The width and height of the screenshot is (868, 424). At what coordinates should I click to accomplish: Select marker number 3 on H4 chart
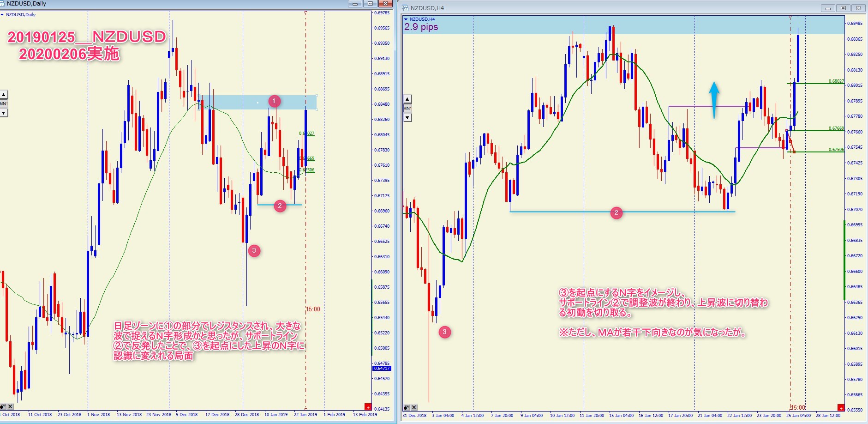pyautogui.click(x=445, y=332)
